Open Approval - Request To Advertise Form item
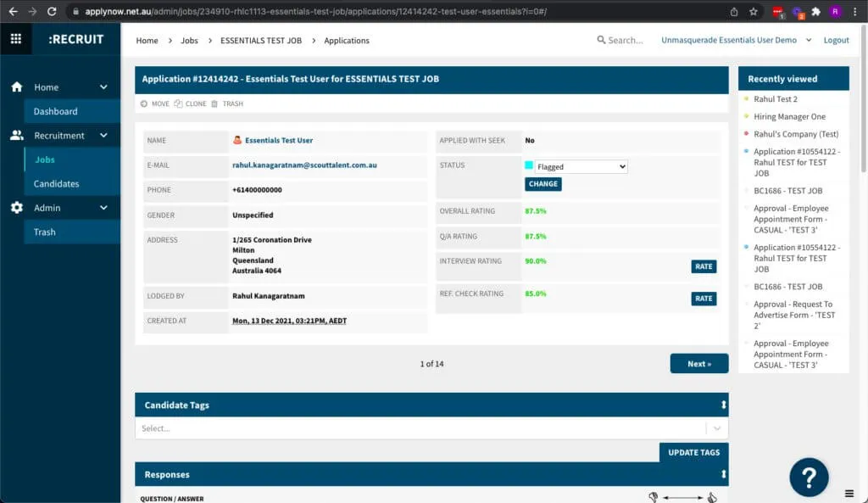The height and width of the screenshot is (503, 868). tap(794, 315)
